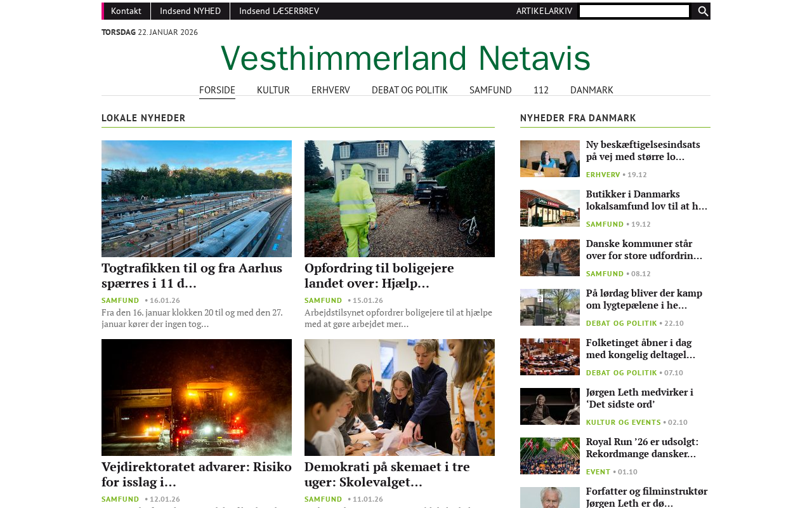Open the Indsend NYHED link

pos(190,11)
